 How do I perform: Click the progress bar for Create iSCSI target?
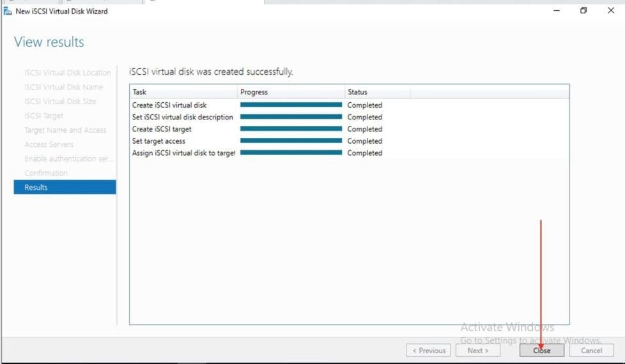pyautogui.click(x=291, y=129)
